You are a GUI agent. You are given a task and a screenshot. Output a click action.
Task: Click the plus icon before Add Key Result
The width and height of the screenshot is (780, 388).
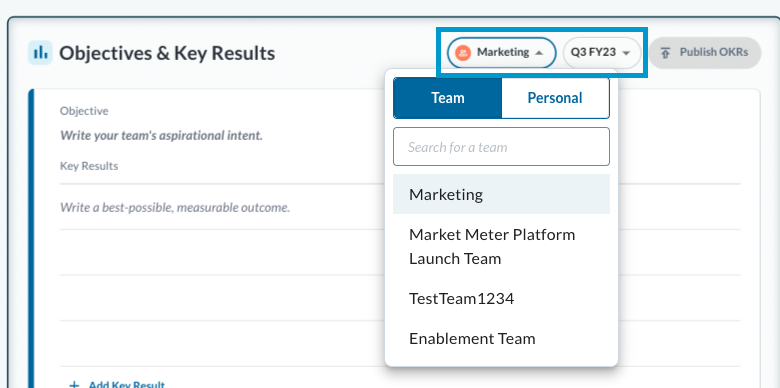tap(74, 385)
